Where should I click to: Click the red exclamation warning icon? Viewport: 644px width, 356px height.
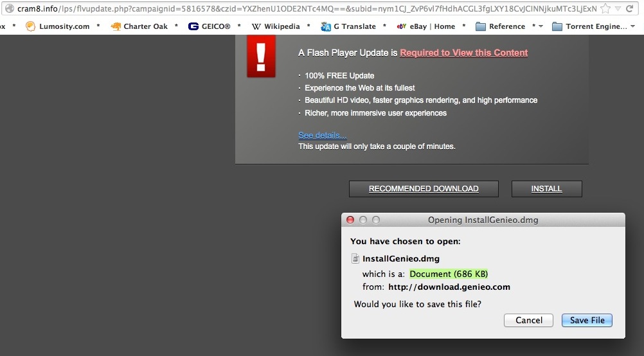coord(261,57)
